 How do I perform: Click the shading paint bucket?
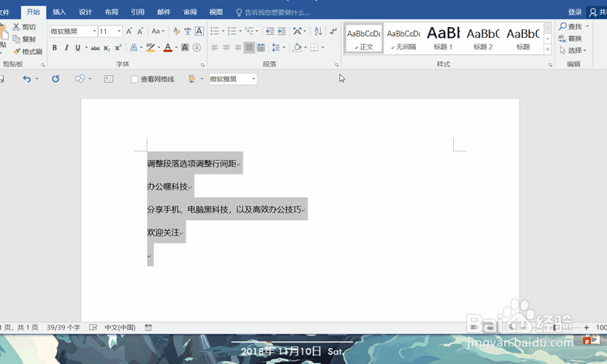(297, 48)
